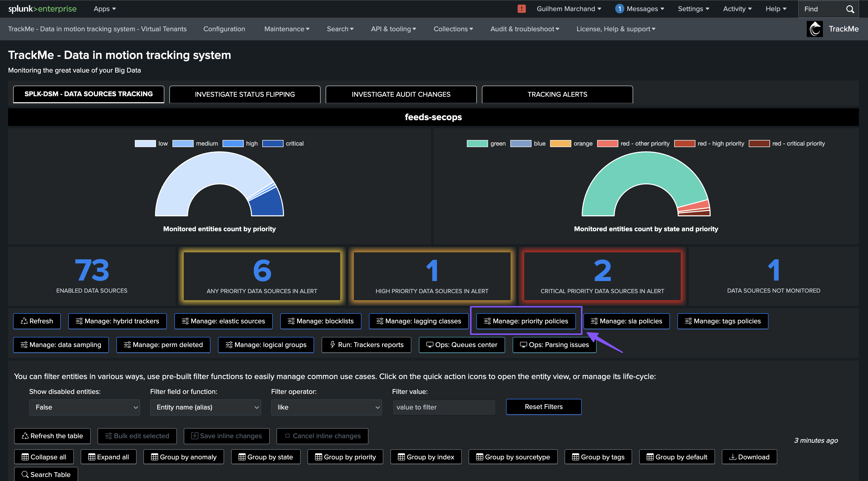Run the Trackers reports
The image size is (868, 481).
[x=366, y=345]
